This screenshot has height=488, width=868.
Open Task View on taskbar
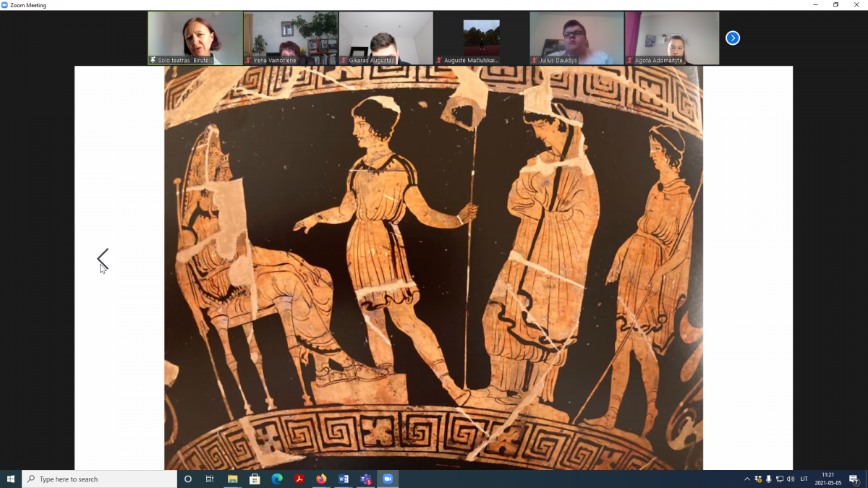(x=210, y=479)
